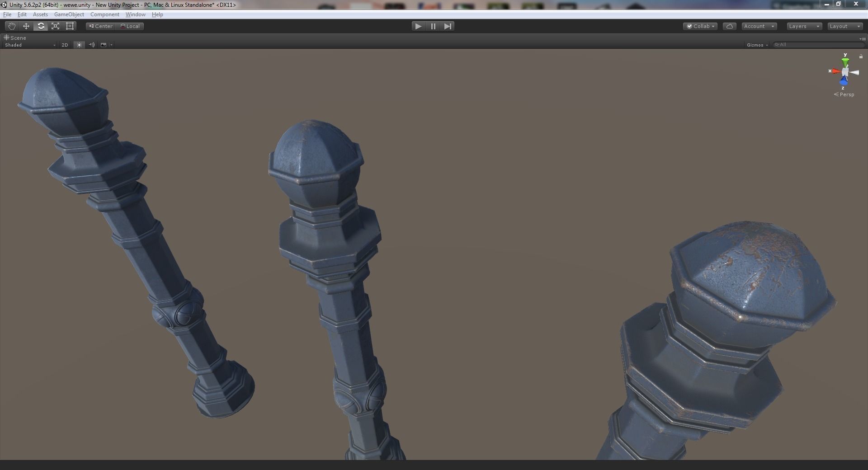The height and width of the screenshot is (470, 868).
Task: Open the Layout dropdown
Action: [x=845, y=26]
